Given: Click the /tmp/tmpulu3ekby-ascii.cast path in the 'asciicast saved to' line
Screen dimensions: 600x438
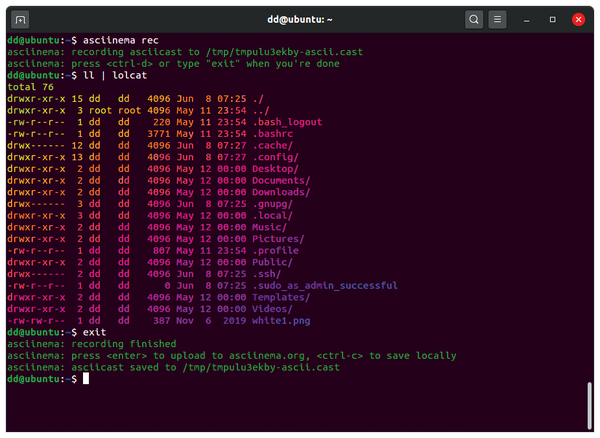Looking at the screenshot, I should pos(261,367).
